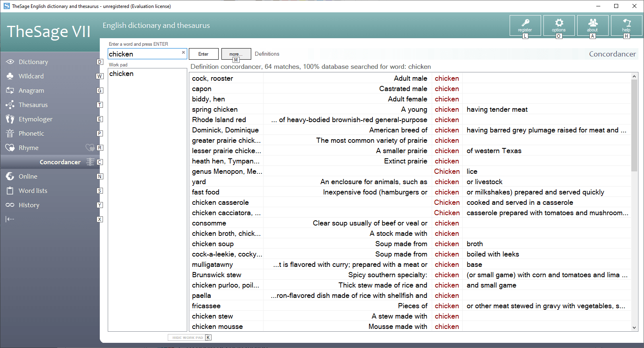Select the 'chicken mousse' entry

click(x=217, y=327)
